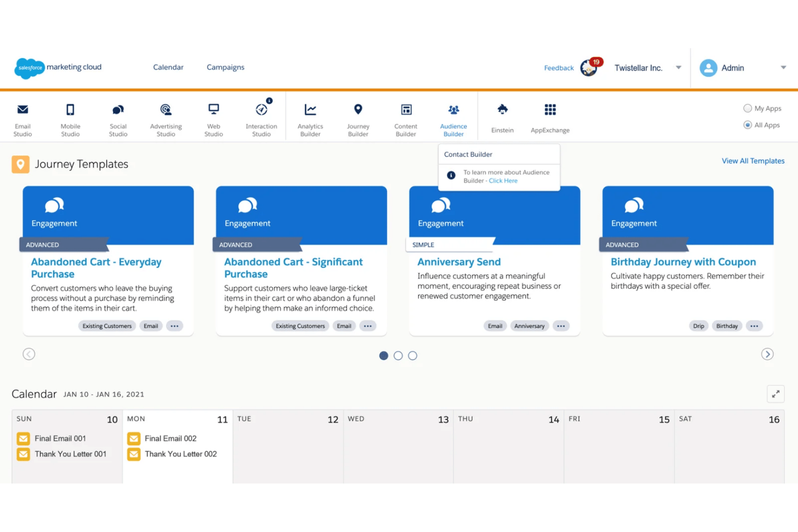Go to next journey templates
The height and width of the screenshot is (532, 798).
767,354
